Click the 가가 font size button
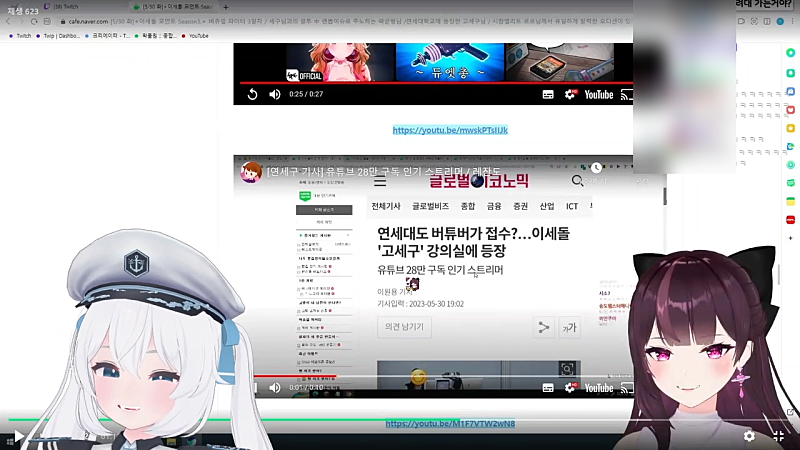Image resolution: width=800 pixels, height=450 pixels. [569, 327]
